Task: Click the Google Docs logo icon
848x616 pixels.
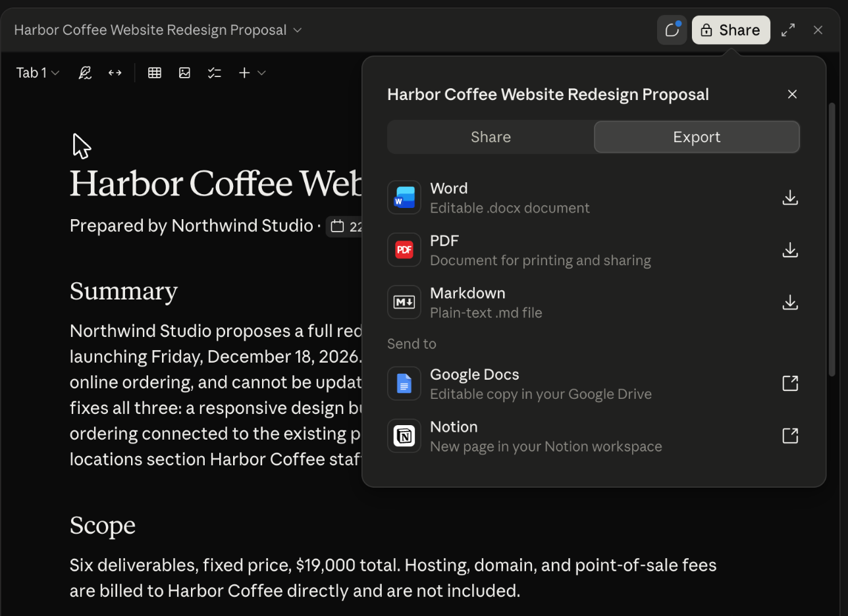Action: click(404, 384)
